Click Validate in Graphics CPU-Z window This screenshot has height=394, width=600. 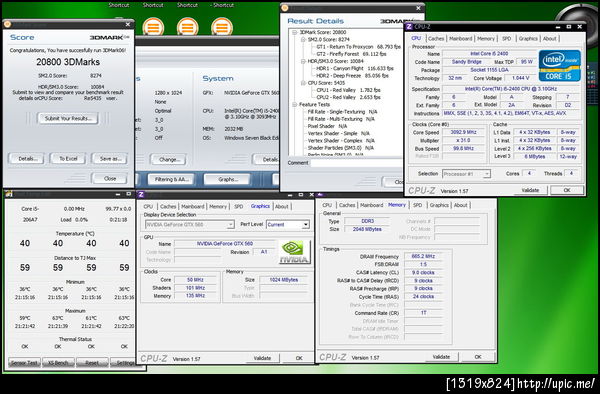pyautogui.click(x=262, y=358)
